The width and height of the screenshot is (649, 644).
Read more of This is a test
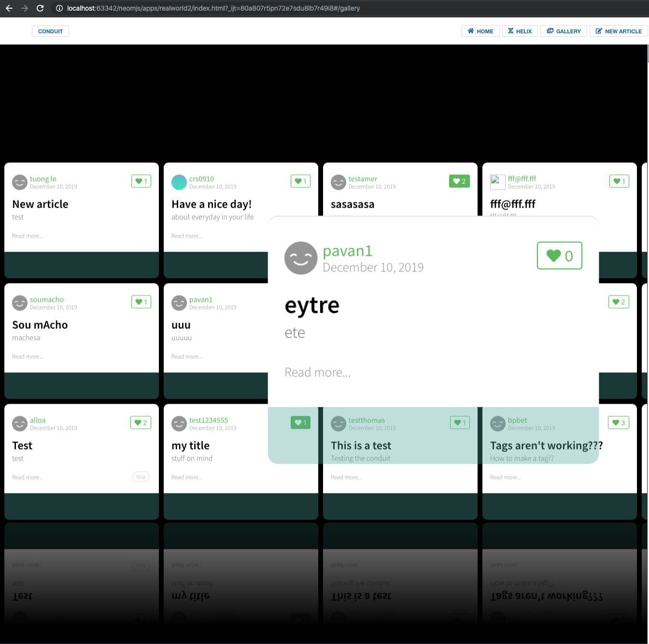(346, 477)
